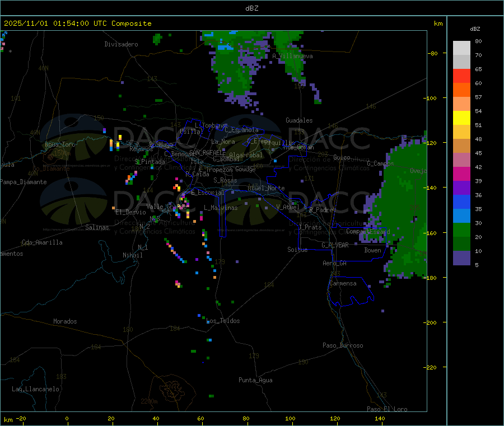Click the El_Desvio map label
This screenshot has height=426, width=504.
pyautogui.click(x=130, y=212)
